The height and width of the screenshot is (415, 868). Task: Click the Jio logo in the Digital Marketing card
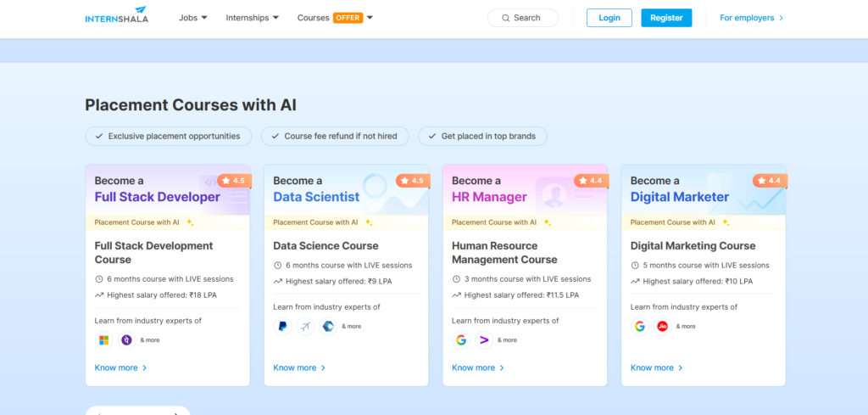pos(663,327)
